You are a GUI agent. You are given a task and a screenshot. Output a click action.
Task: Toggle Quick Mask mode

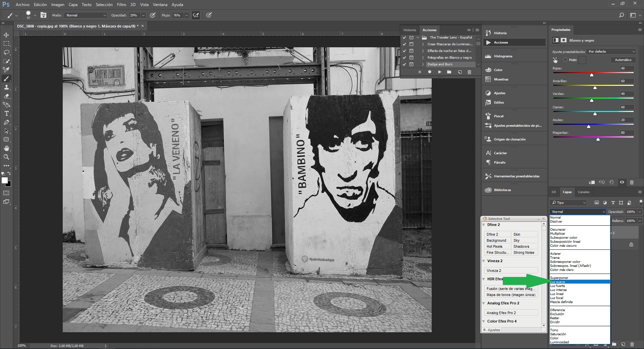(6, 193)
